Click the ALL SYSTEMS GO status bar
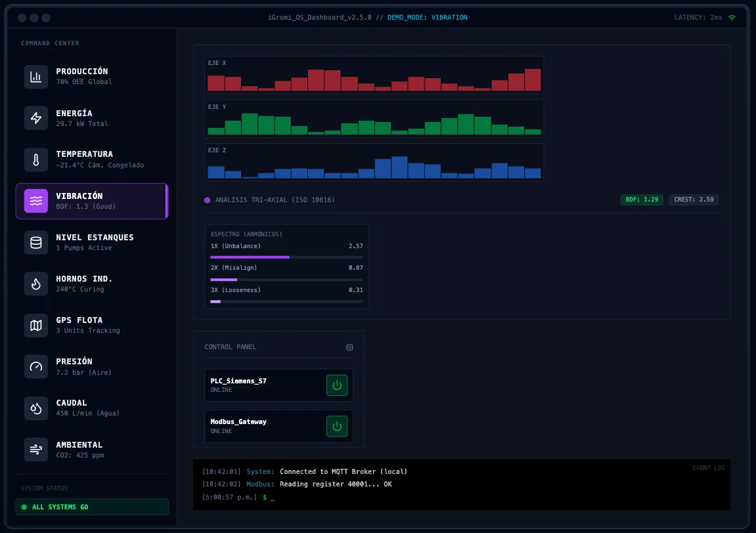 click(92, 507)
